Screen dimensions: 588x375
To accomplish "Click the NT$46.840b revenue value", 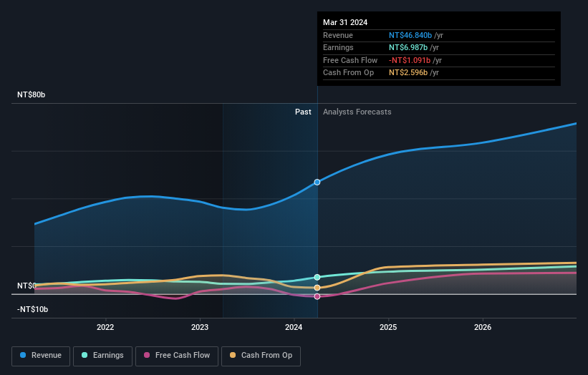I will 410,35.
